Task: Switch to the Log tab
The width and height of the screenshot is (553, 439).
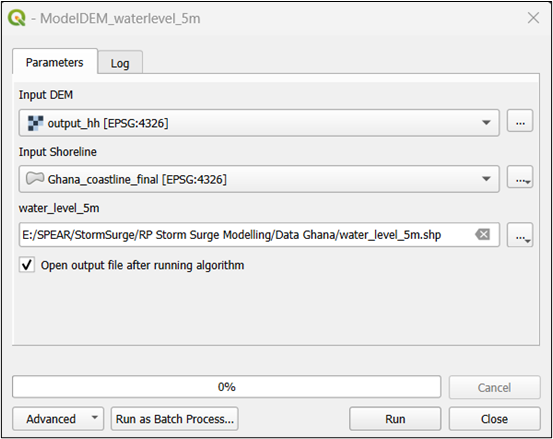Action: [x=120, y=63]
